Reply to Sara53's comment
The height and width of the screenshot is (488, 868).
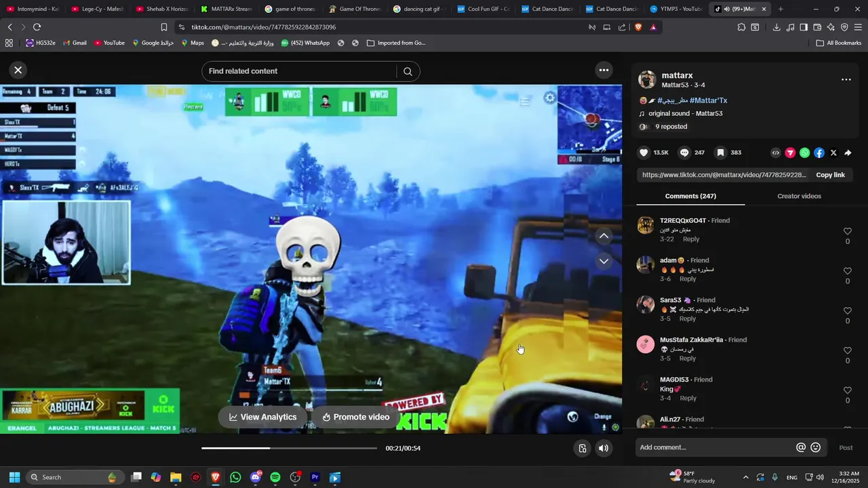pos(688,319)
